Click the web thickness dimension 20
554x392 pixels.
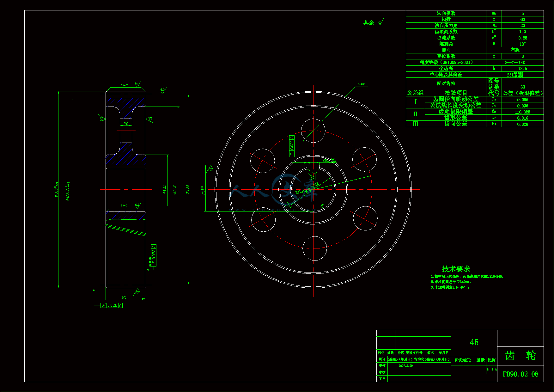(x=126, y=124)
